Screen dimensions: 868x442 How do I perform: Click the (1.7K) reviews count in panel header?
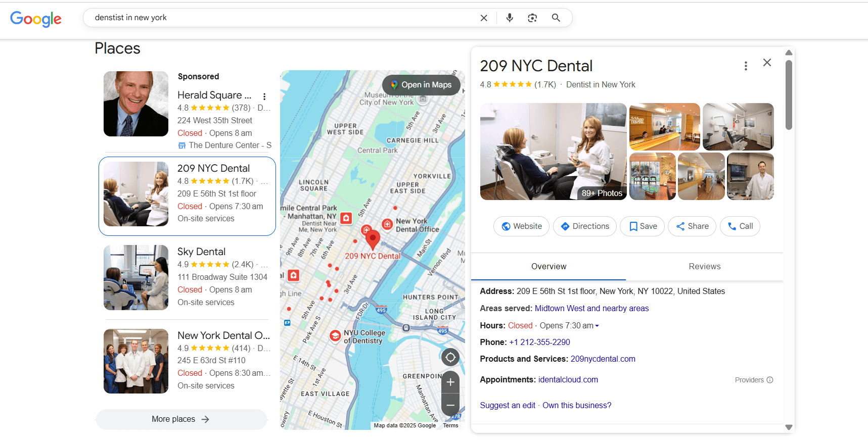[x=545, y=84]
